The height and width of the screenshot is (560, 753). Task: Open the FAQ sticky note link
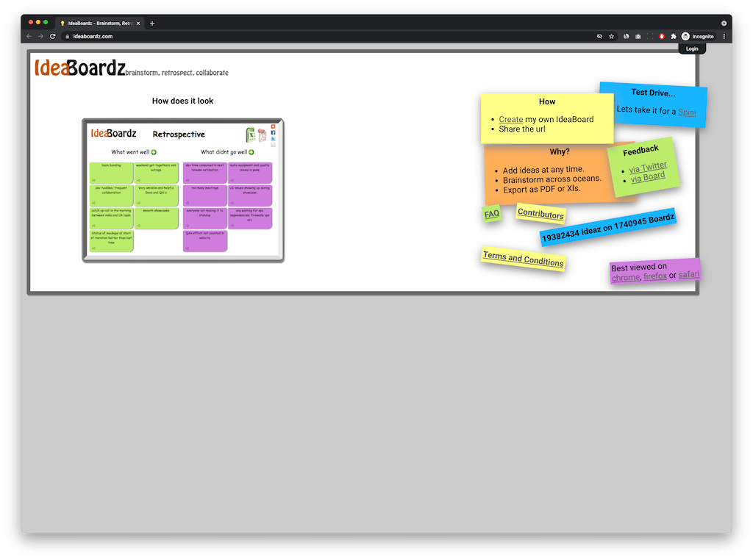[x=491, y=213]
